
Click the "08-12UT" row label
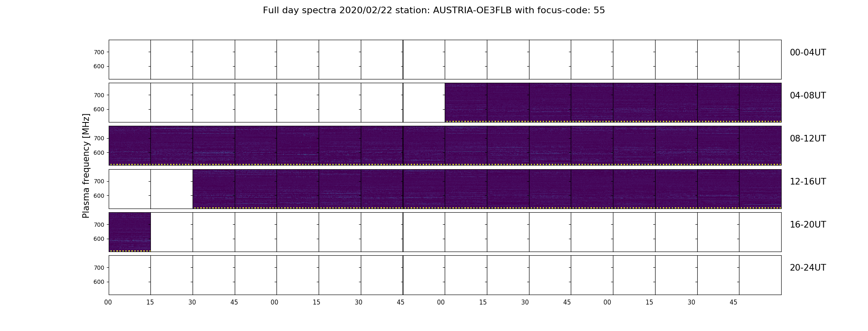[x=808, y=139]
